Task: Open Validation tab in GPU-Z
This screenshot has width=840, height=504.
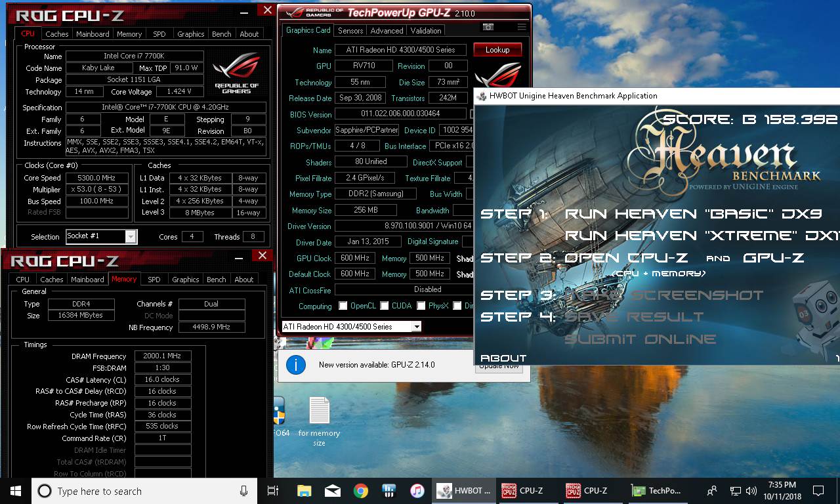Action: point(426,30)
